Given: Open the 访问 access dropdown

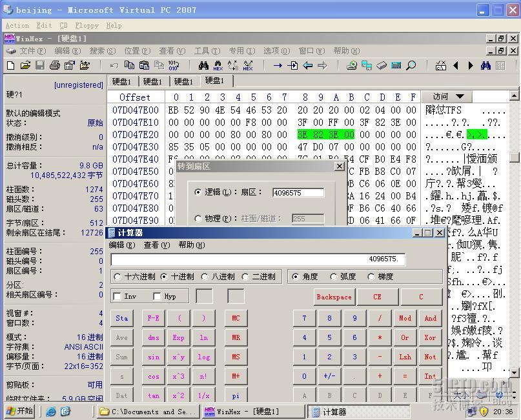Looking at the screenshot, I should click(447, 97).
